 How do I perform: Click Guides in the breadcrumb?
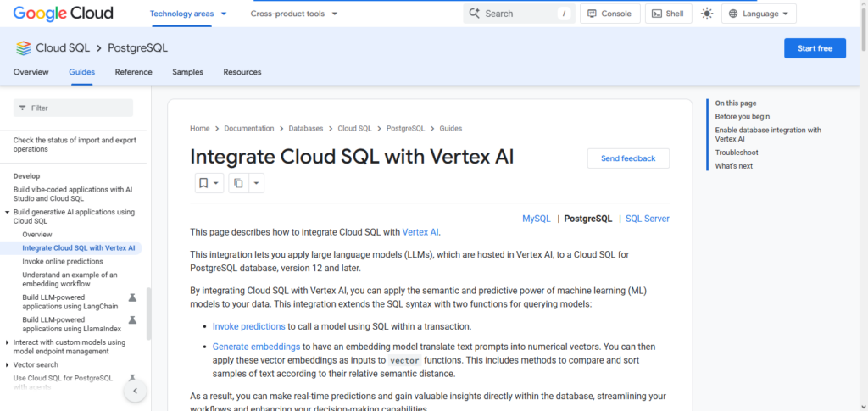pyautogui.click(x=451, y=128)
